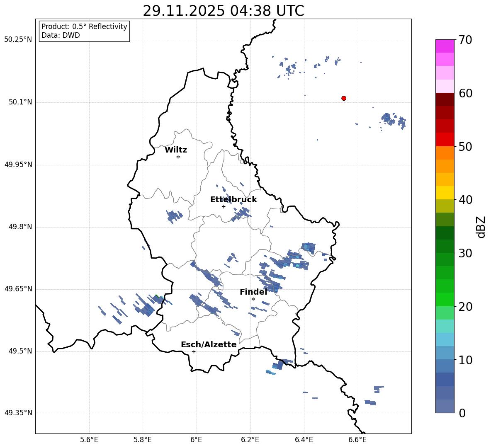Click the Wiltz city label
This screenshot has height=448, width=491.
click(x=176, y=150)
